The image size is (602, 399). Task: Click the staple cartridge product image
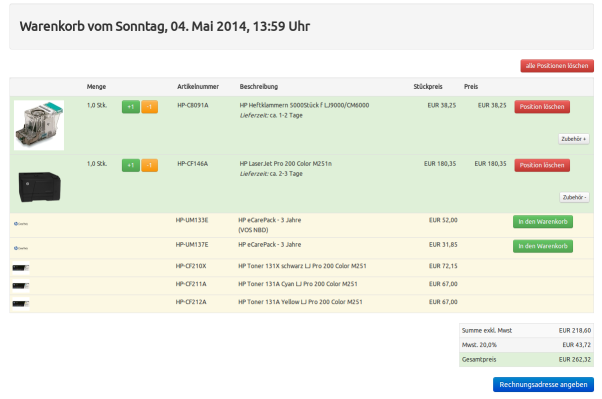[x=39, y=125]
